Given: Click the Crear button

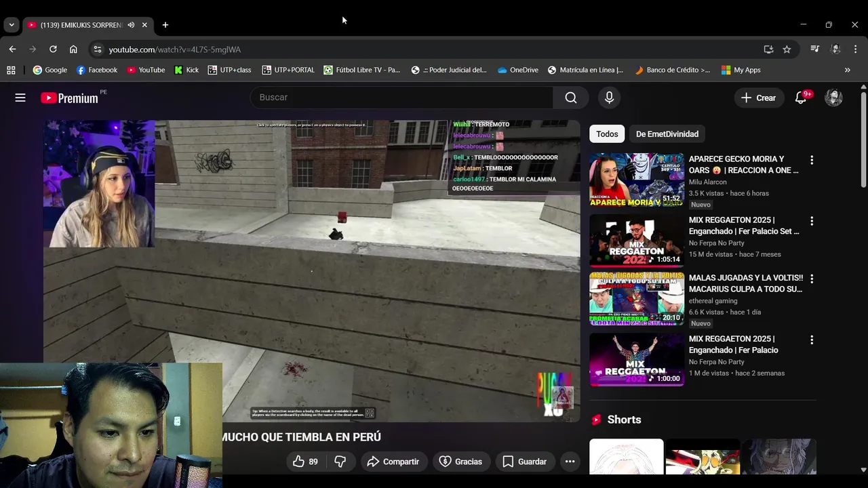Looking at the screenshot, I should click(758, 98).
